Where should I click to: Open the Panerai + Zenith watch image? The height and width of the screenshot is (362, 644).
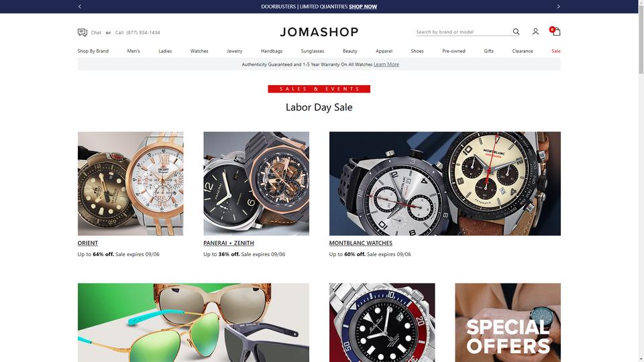(256, 184)
